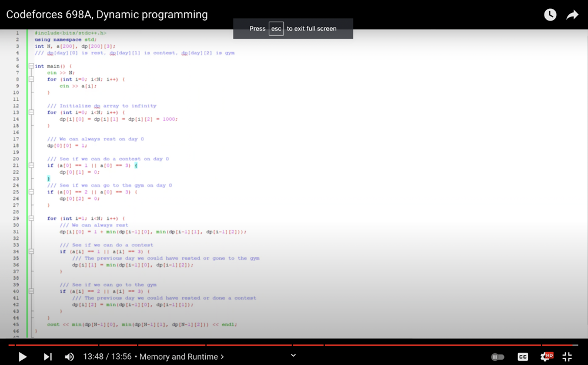This screenshot has height=365, width=588.
Task: Click the 'for (int i=1; i<N; i++)' line
Action: 86,219
